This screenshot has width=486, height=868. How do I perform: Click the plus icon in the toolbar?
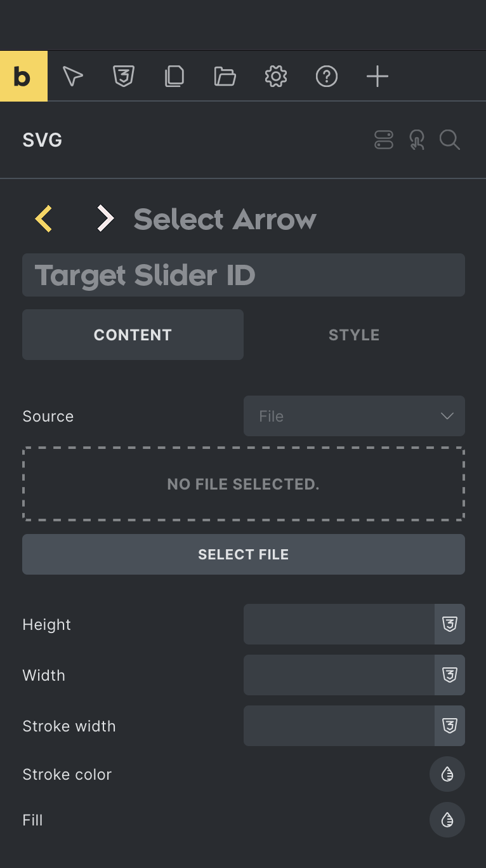click(377, 76)
